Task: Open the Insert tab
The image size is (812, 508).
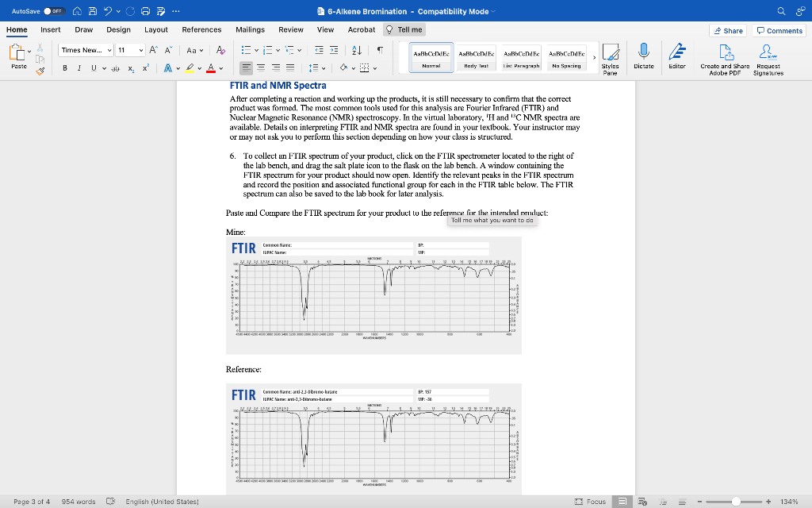Action: [50, 29]
